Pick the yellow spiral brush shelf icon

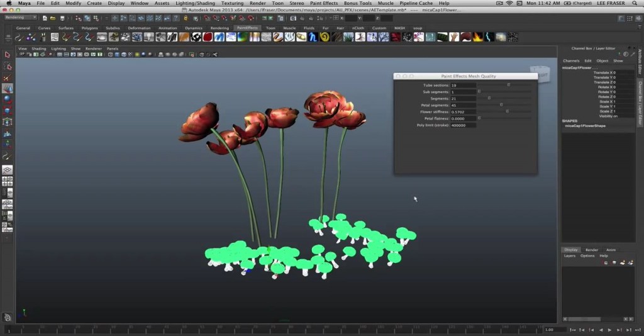(325, 37)
